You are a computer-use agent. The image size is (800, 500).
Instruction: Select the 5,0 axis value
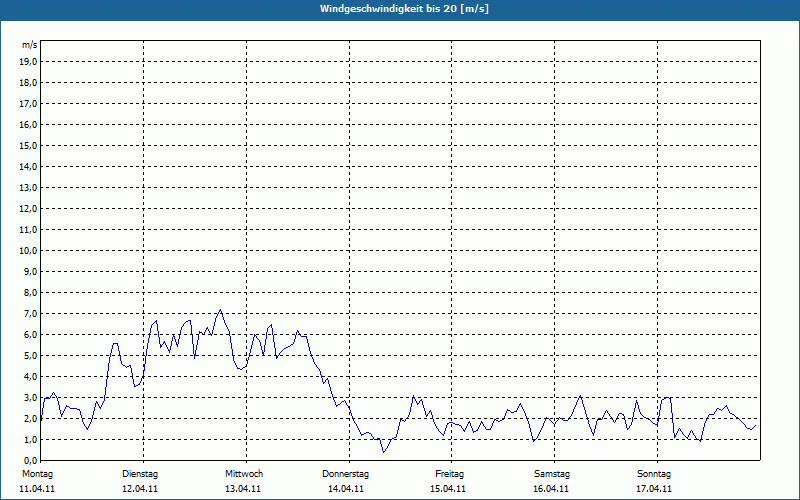(x=30, y=356)
